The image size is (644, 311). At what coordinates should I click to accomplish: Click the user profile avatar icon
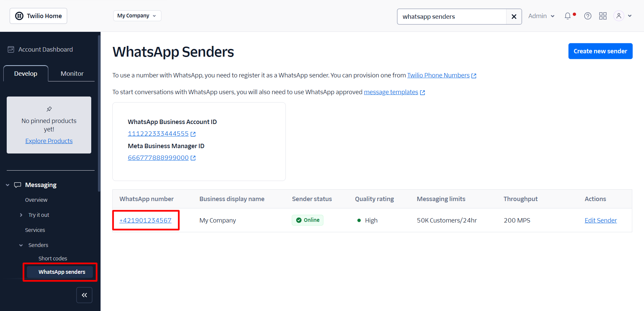(619, 16)
